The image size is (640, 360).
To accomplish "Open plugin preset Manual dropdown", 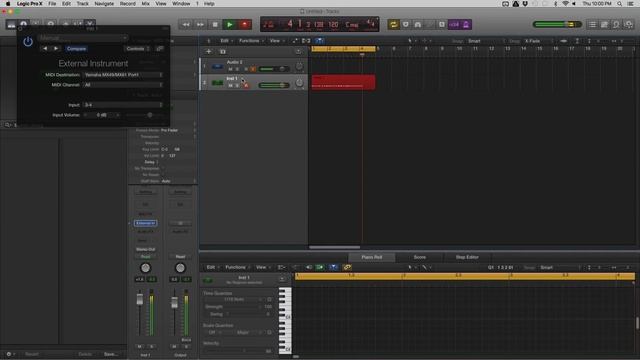I will click(83, 38).
